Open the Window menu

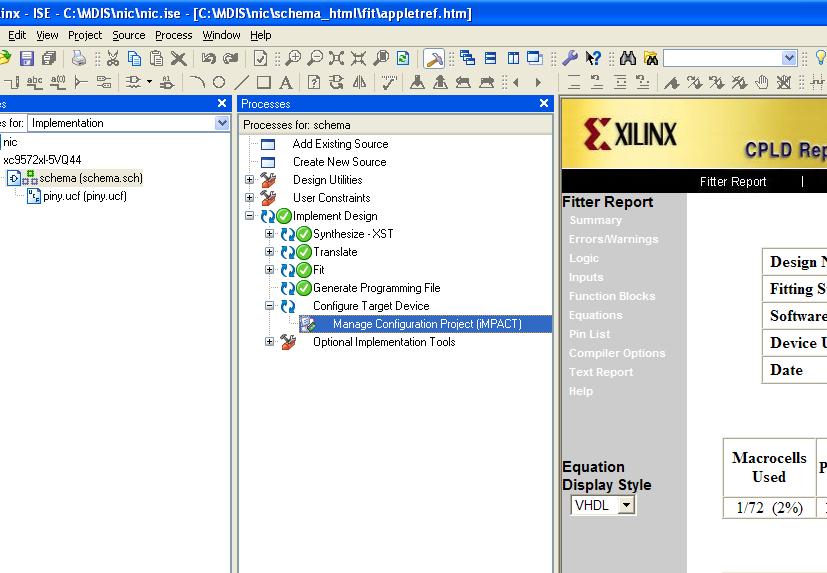click(x=222, y=35)
